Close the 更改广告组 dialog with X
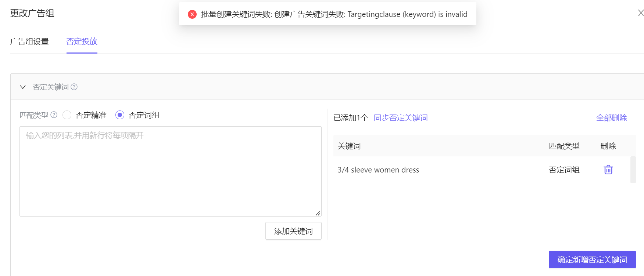 [x=640, y=13]
